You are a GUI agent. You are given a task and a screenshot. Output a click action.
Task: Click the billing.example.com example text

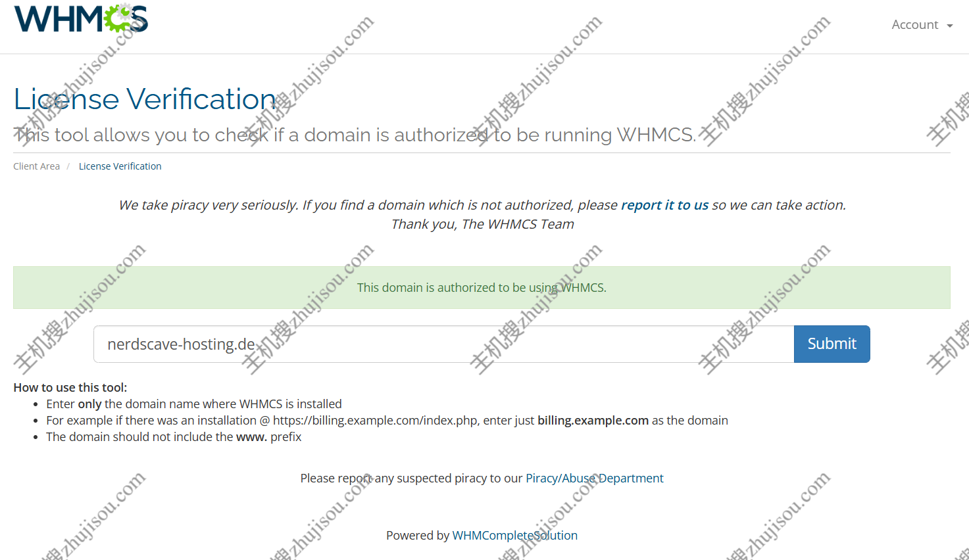tap(593, 421)
